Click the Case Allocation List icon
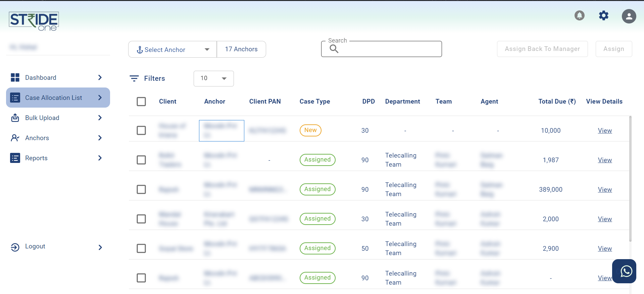Viewport: 644px width, 294px height. 15,98
